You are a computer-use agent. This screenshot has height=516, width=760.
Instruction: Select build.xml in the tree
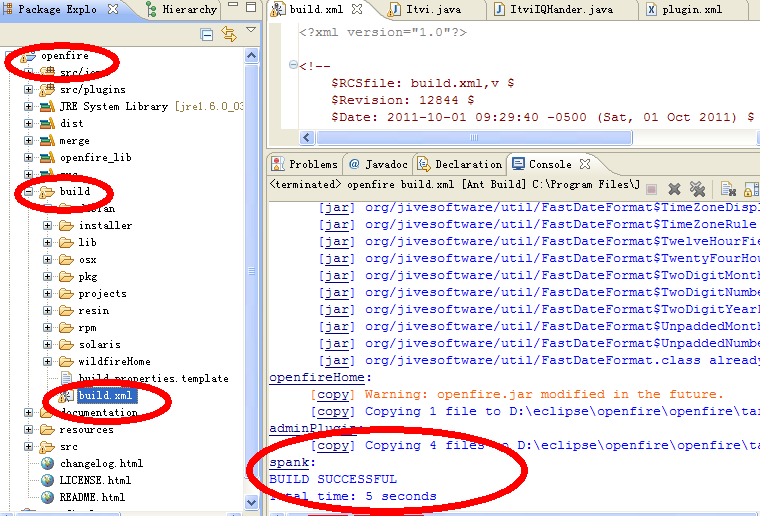(105, 395)
